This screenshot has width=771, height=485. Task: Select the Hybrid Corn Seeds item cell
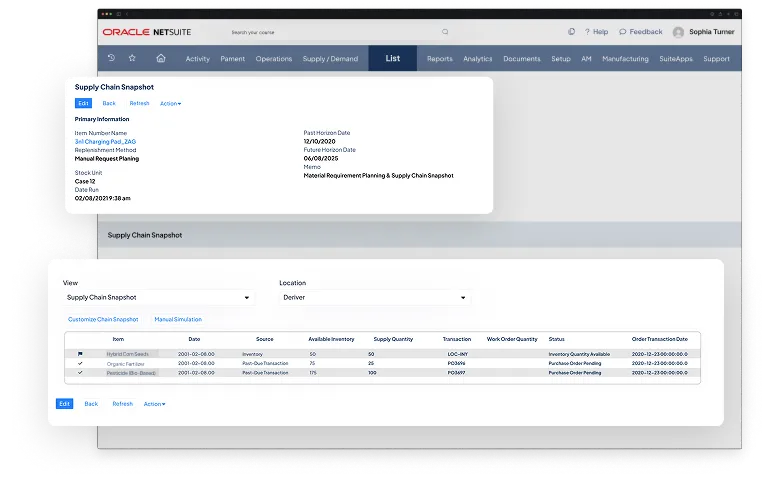128,354
